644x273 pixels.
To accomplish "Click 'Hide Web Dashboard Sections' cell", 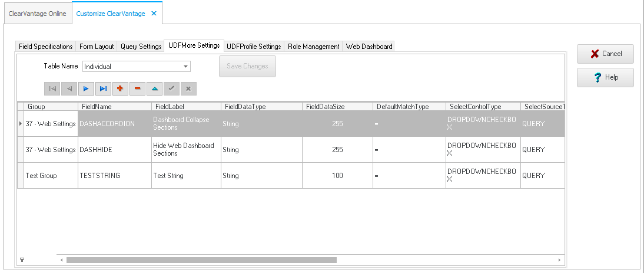I will pyautogui.click(x=186, y=150).
